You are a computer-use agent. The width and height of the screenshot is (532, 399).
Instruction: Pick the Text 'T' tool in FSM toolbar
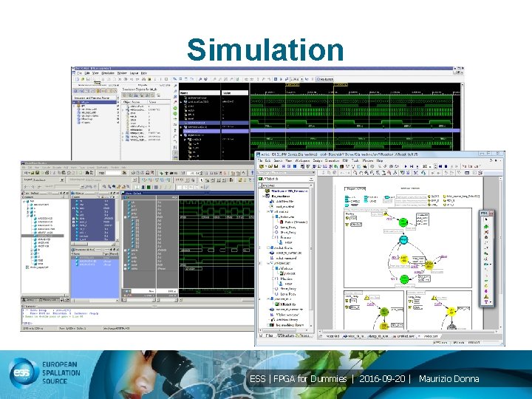[x=486, y=301]
